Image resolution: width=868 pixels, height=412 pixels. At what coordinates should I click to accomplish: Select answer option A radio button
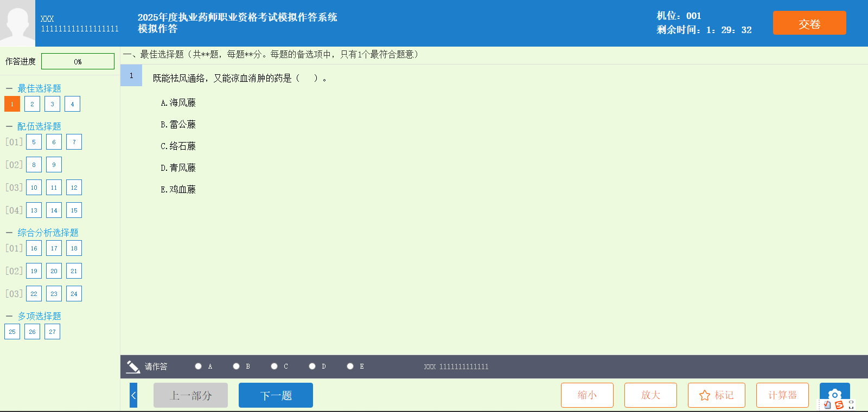coord(199,366)
